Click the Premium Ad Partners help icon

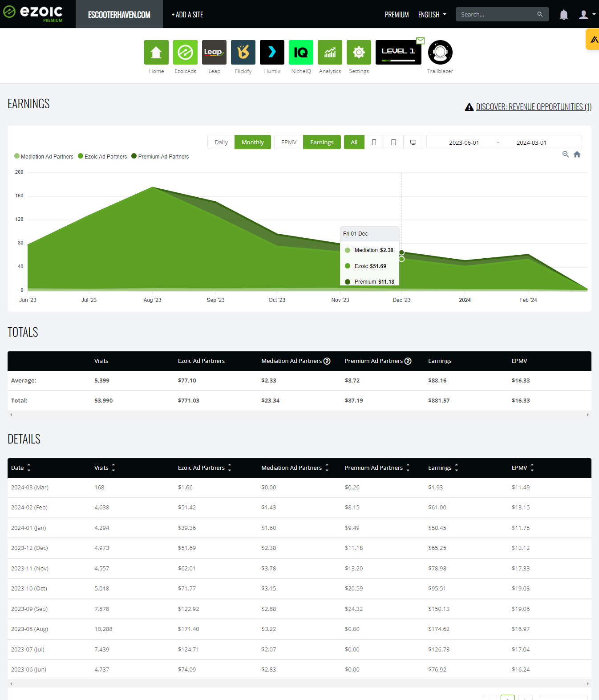(x=408, y=361)
